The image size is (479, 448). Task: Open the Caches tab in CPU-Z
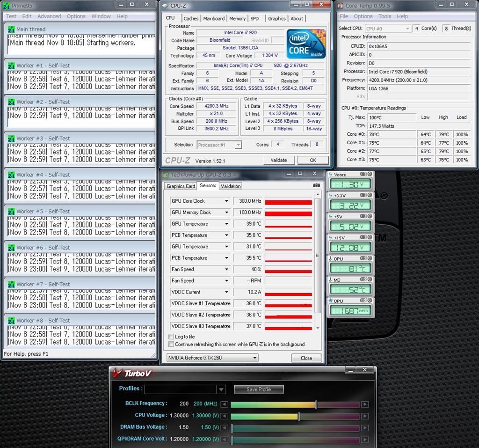tap(191, 18)
